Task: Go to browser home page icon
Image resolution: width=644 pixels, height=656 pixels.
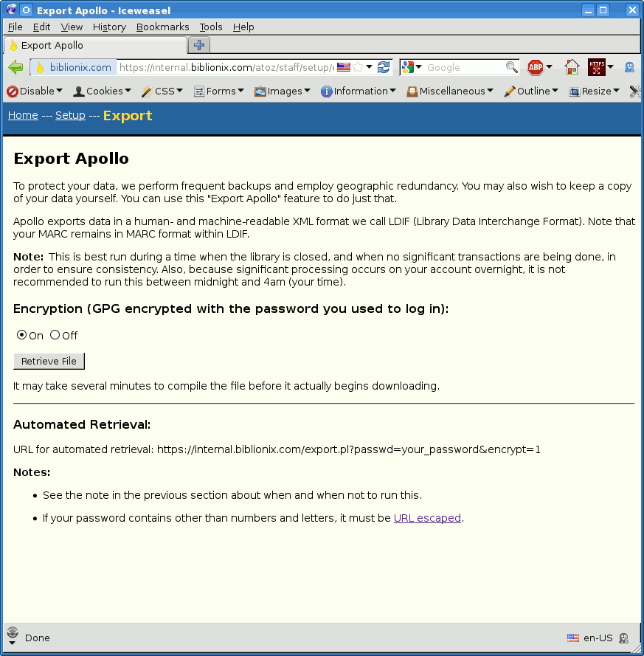Action: (x=572, y=67)
